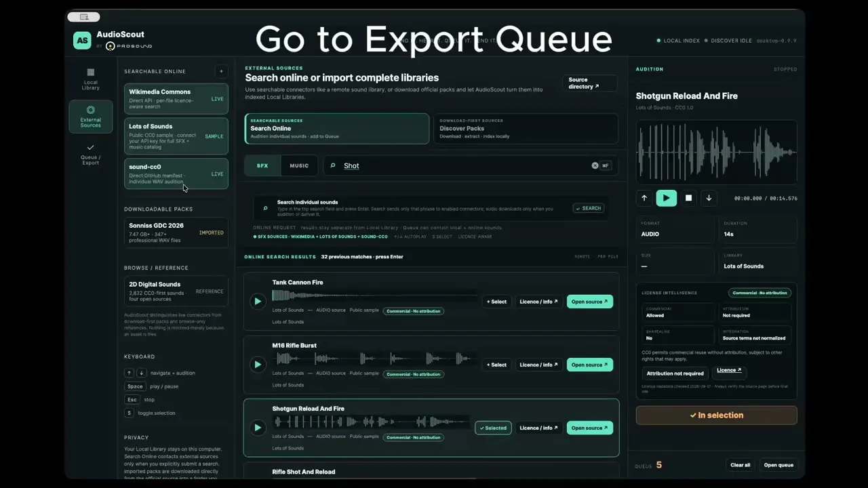
Task: Click the Shotgun Reload And Fire audition title
Action: pyautogui.click(x=687, y=96)
